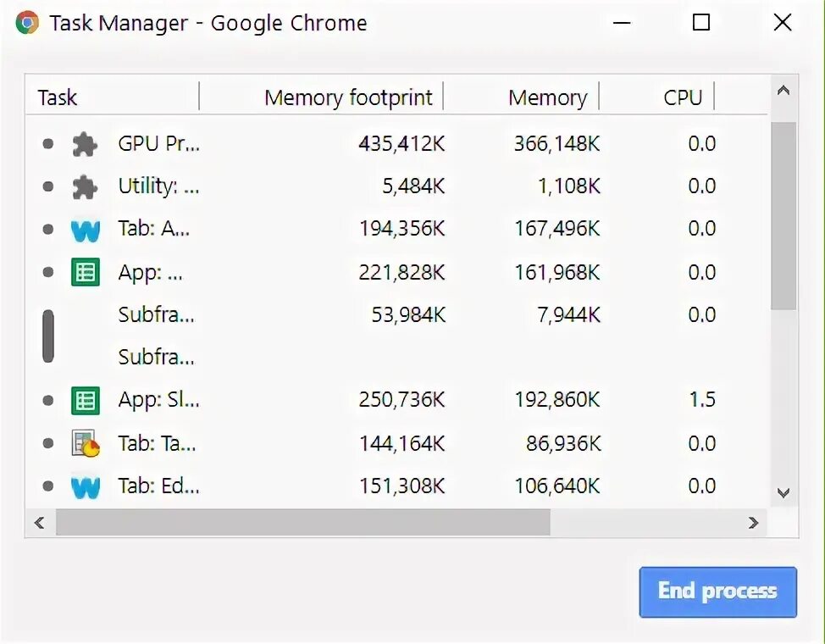Click the Weebly icon of Tab: Ed...

click(x=86, y=486)
